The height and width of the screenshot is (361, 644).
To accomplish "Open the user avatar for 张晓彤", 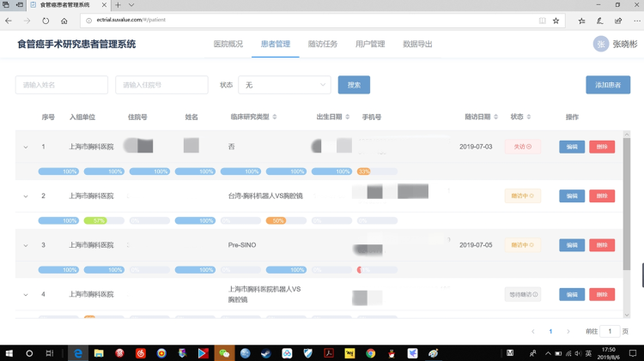I will click(601, 44).
